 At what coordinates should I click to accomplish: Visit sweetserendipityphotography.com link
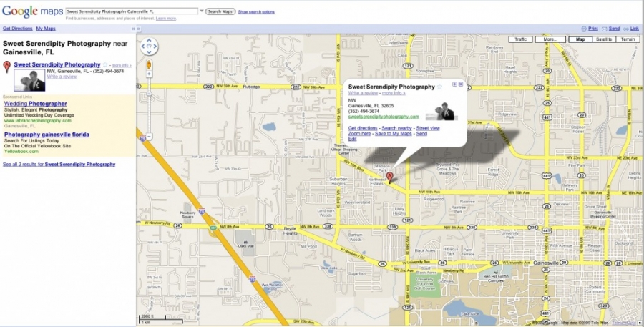tap(384, 117)
